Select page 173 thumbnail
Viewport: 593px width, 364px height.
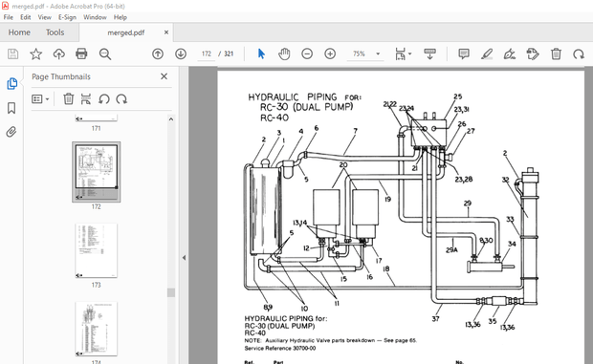pyautogui.click(x=96, y=250)
